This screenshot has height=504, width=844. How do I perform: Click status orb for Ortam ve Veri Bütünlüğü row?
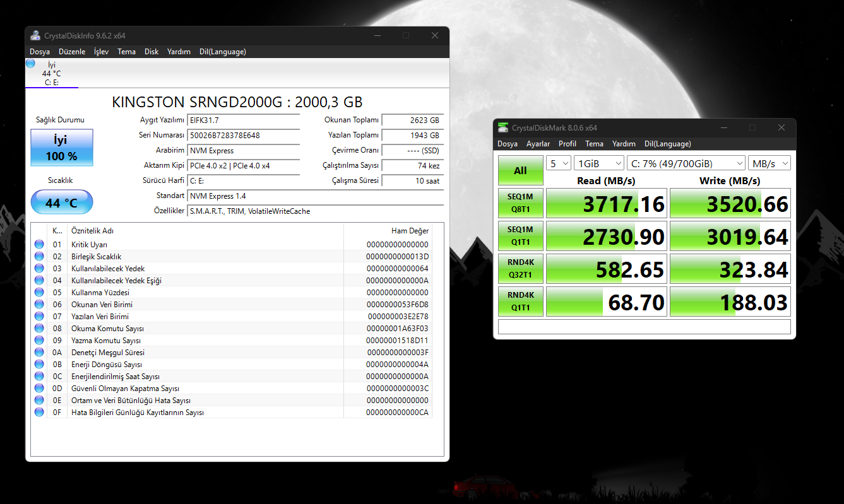coord(39,400)
